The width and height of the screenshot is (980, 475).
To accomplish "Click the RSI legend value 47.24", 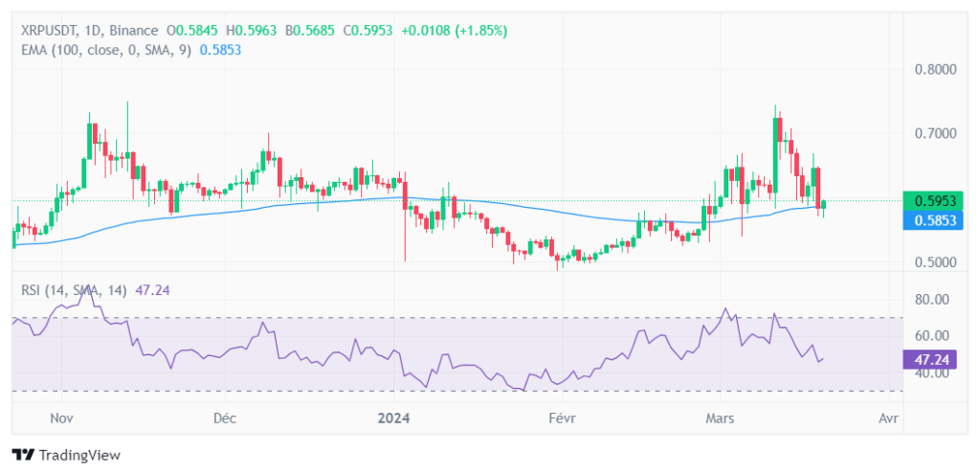I will (152, 290).
